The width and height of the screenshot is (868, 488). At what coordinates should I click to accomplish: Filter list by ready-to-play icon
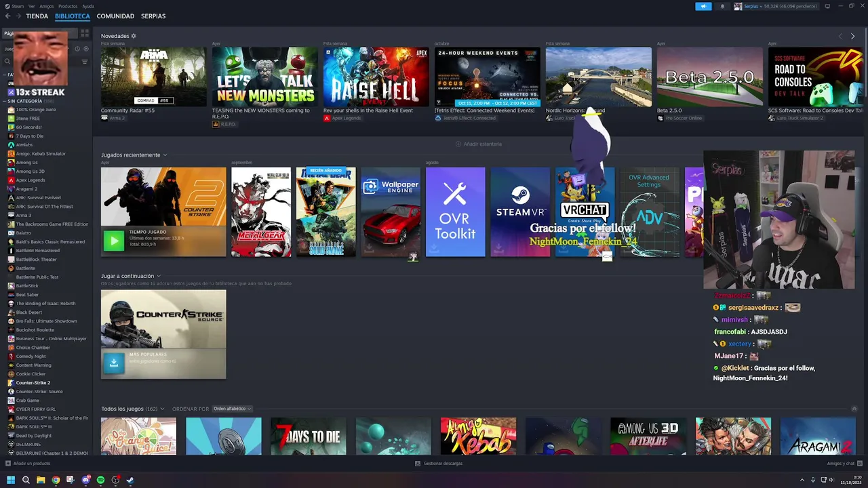tap(85, 49)
